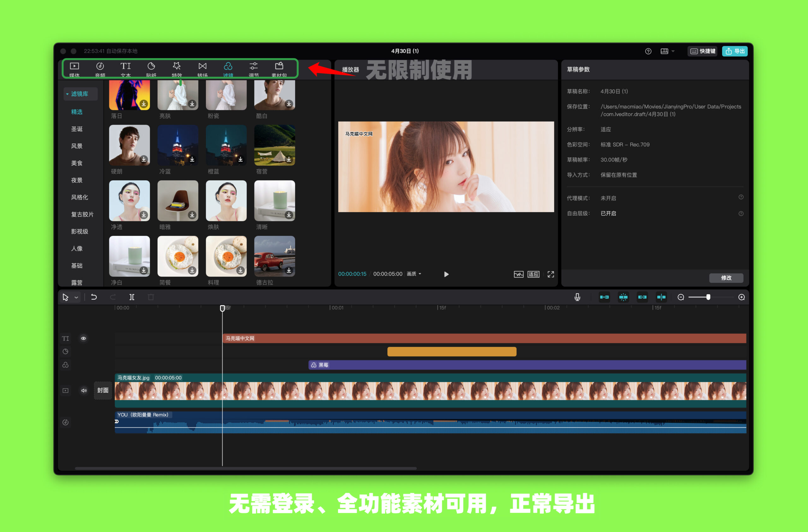Viewport: 808px width, 532px height.
Task: Click the 封面 cover thumbnail button
Action: coord(103,391)
